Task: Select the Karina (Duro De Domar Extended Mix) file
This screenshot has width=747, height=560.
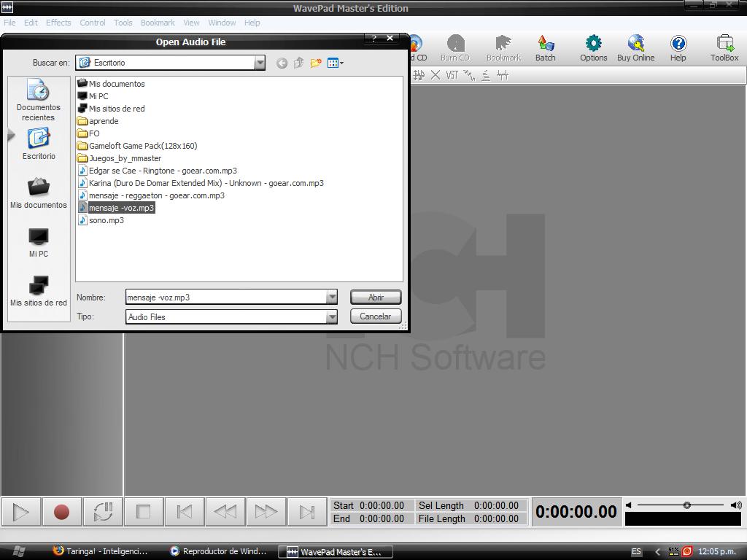Action: tap(201, 183)
